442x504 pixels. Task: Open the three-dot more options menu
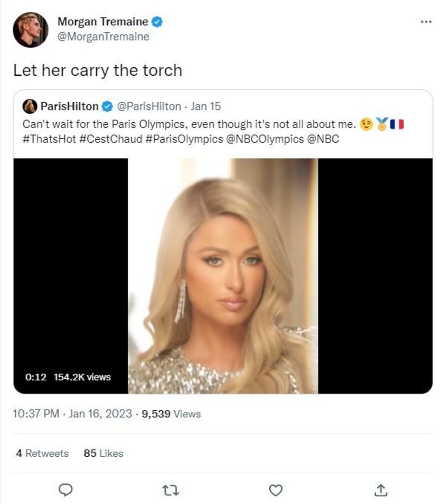pyautogui.click(x=426, y=22)
